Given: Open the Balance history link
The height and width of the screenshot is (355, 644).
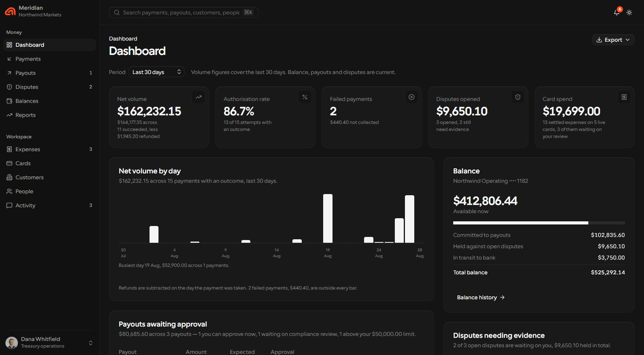Looking at the screenshot, I should pos(481,297).
